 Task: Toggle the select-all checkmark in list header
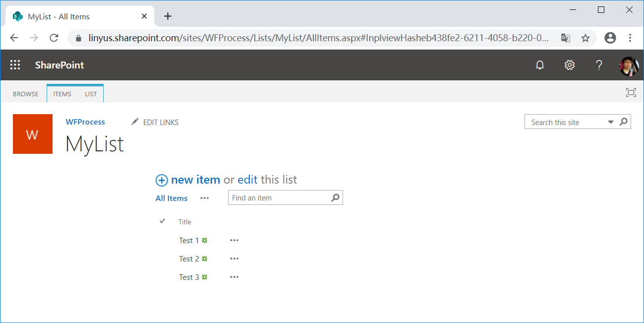[162, 221]
